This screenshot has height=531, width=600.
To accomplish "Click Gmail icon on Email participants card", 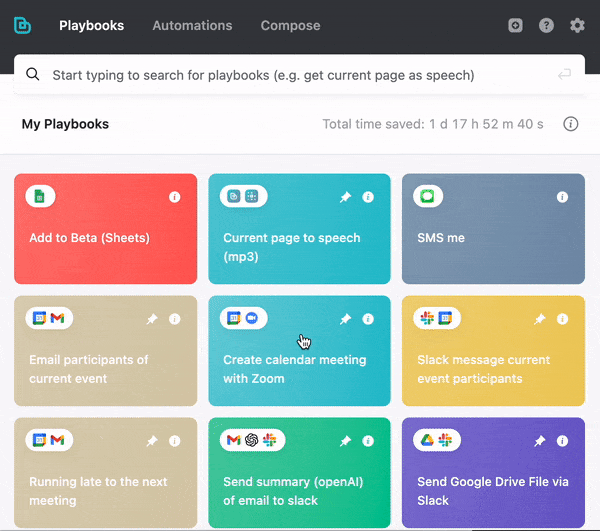I will tap(57, 318).
